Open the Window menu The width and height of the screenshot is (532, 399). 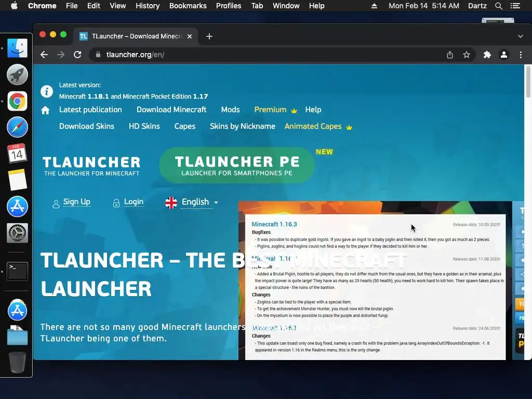286,6
